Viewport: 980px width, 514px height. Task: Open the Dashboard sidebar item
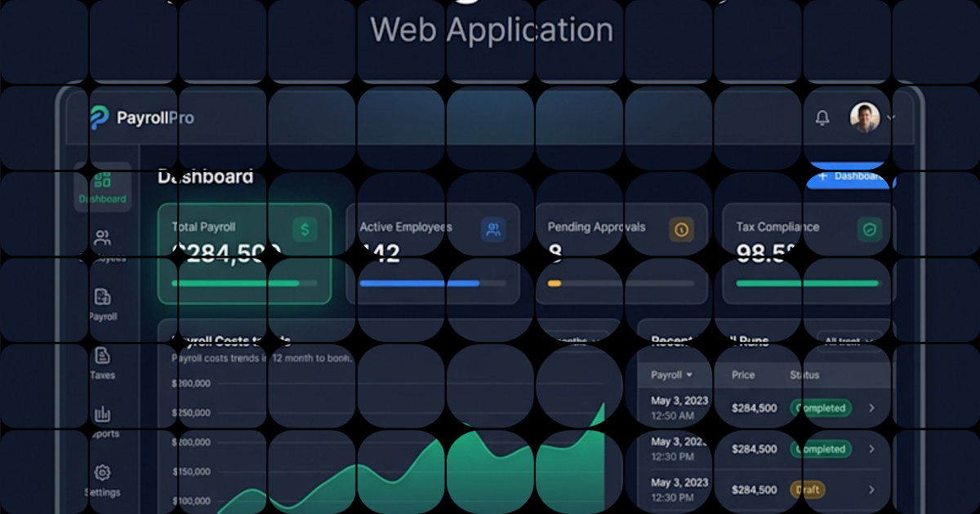[102, 187]
